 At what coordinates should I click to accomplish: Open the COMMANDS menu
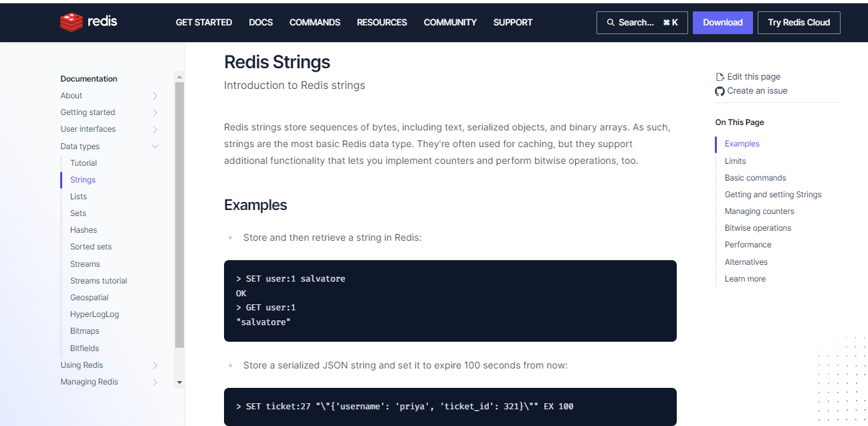pos(315,23)
